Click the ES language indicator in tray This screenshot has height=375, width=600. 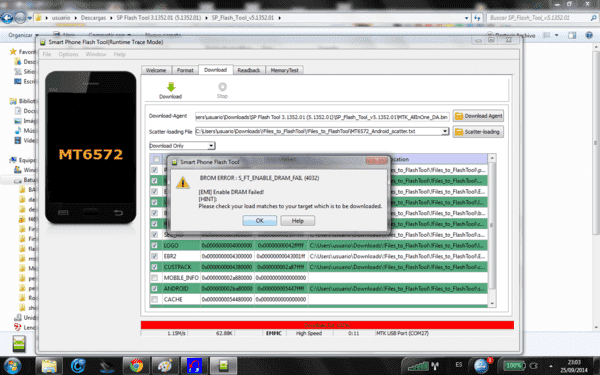pos(459,365)
